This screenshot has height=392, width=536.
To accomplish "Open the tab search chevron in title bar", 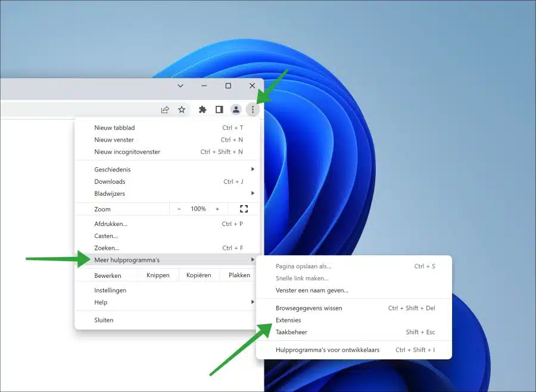I will pos(180,86).
